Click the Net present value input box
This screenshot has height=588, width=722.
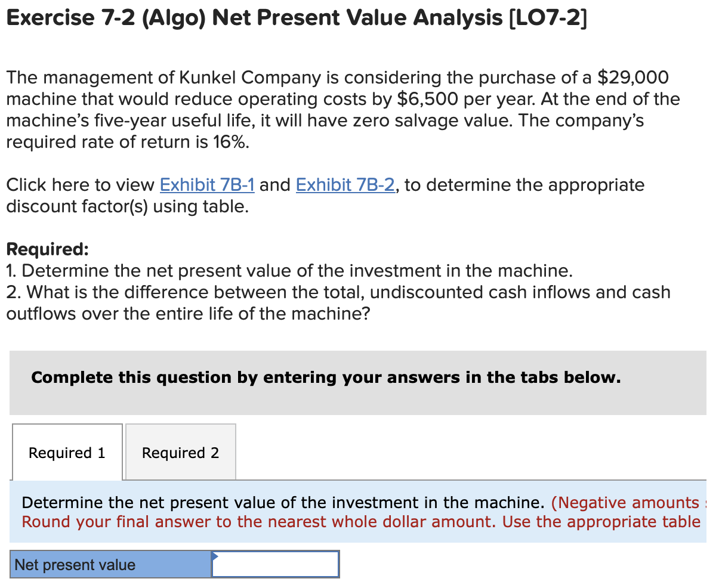point(276,564)
